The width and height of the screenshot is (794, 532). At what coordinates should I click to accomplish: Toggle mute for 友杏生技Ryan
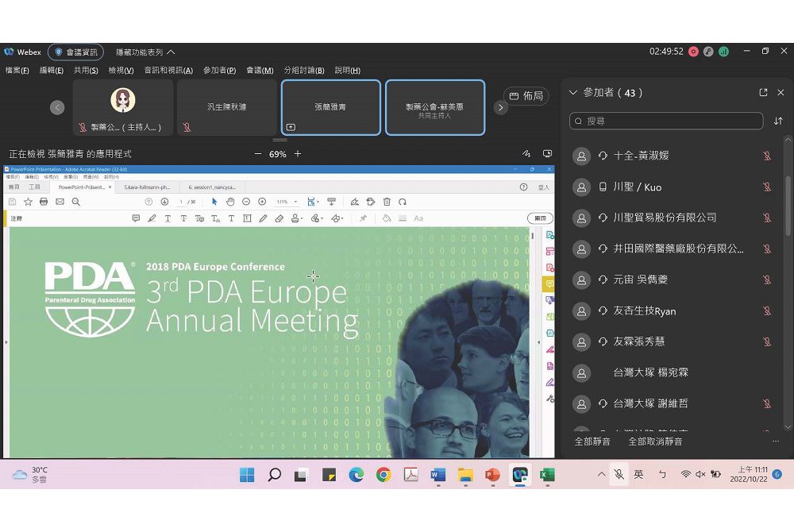[x=767, y=310]
